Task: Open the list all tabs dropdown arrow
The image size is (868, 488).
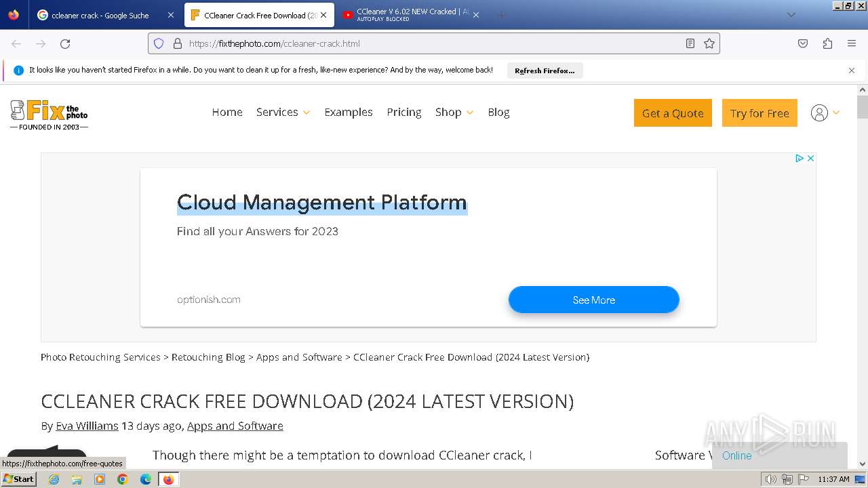Action: [791, 15]
